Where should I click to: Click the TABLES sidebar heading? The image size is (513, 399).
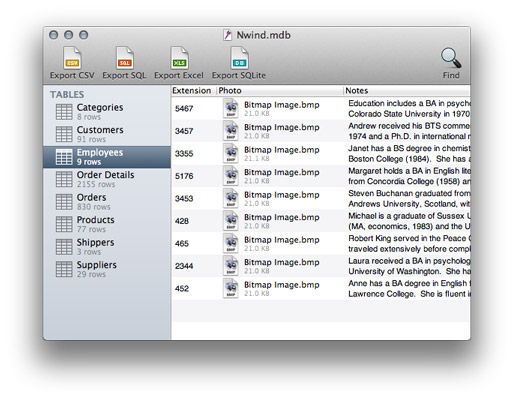67,95
